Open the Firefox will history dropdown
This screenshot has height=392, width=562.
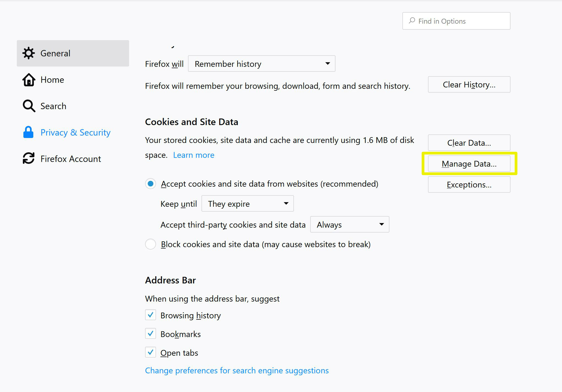[x=261, y=64]
